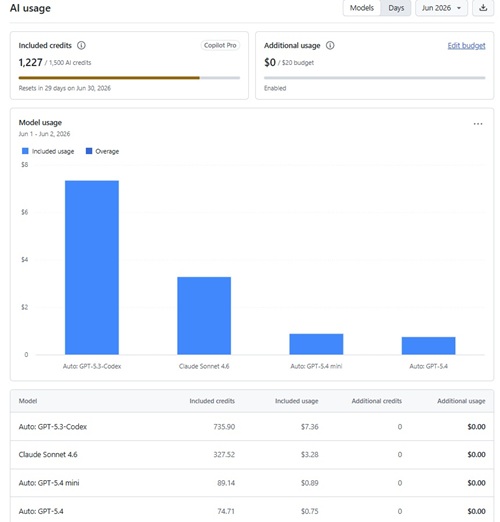Click the $0.00 additional usage for Claude Sonnet
The image size is (500, 522).
(476, 455)
